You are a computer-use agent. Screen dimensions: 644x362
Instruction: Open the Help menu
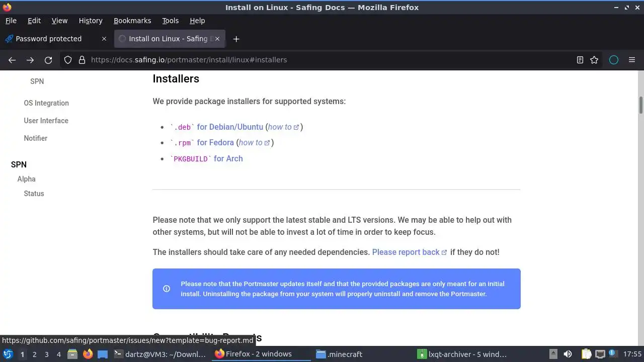pos(197,21)
